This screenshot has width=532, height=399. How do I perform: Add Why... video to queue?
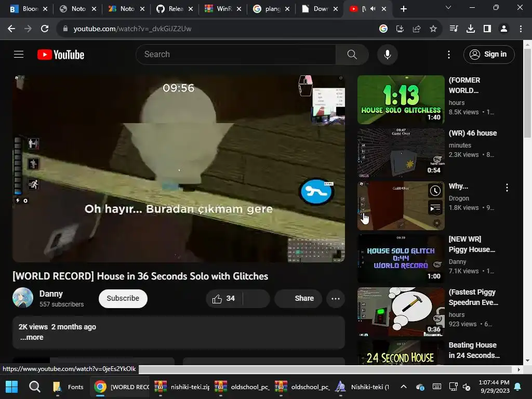(435, 208)
